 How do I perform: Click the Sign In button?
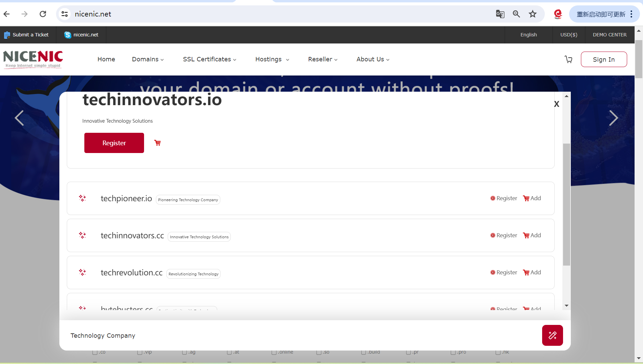(604, 59)
